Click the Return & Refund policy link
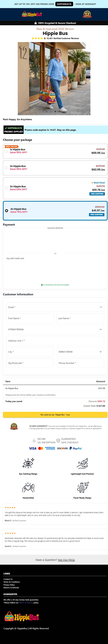108x644 pixels. click(x=26, y=602)
